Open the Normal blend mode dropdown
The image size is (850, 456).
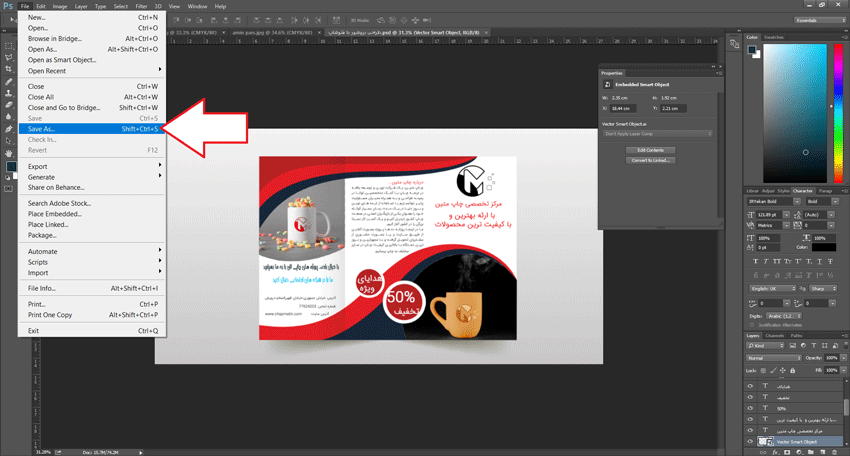point(774,358)
